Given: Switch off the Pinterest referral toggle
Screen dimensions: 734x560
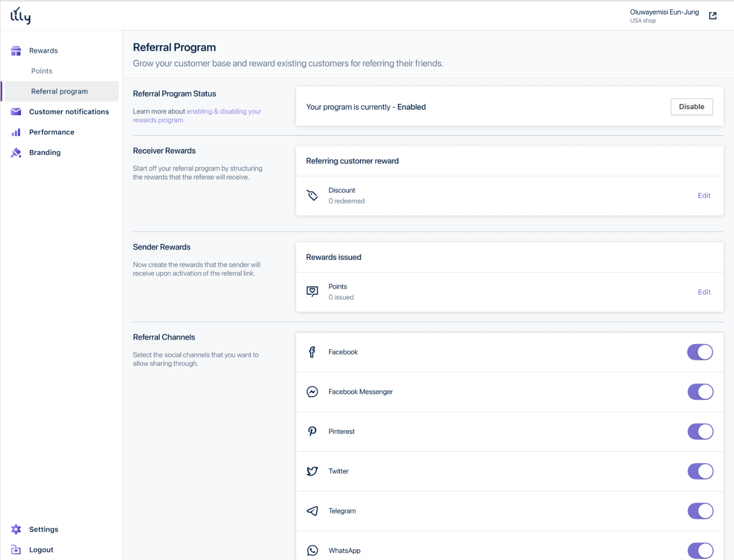Looking at the screenshot, I should click(x=700, y=432).
